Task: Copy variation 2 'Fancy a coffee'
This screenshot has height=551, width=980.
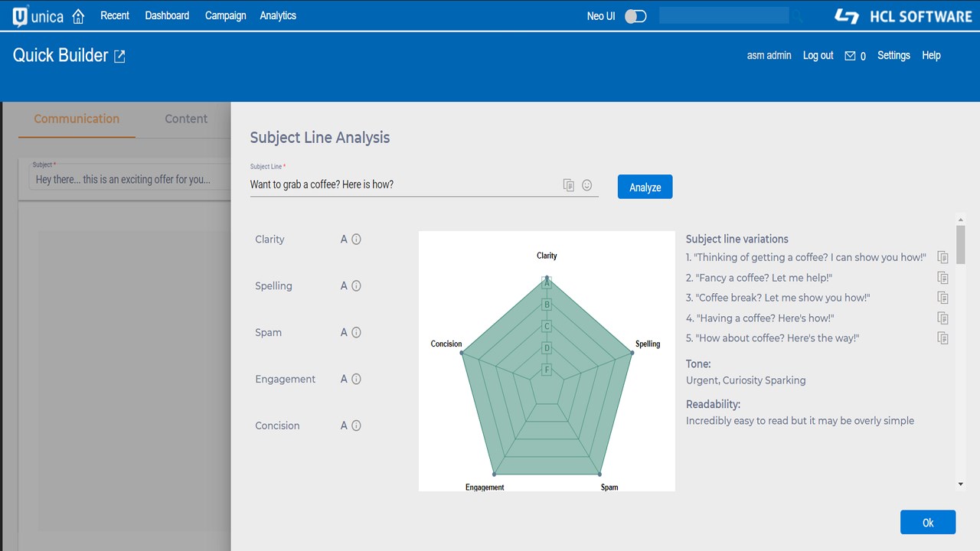Action: coord(943,278)
